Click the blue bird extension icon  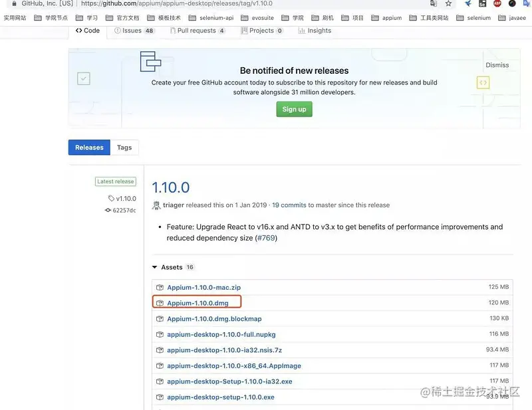tap(468, 3)
